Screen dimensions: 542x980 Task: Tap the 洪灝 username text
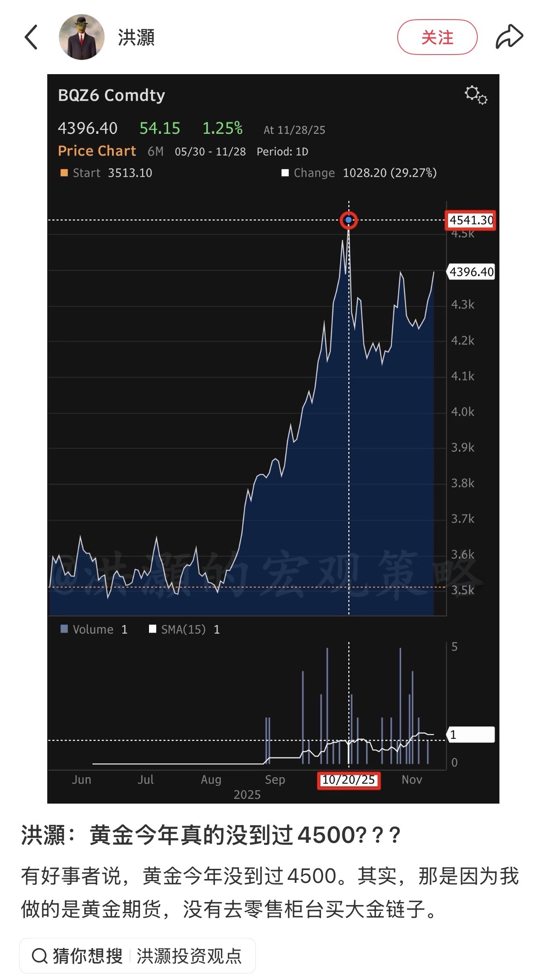click(x=136, y=37)
